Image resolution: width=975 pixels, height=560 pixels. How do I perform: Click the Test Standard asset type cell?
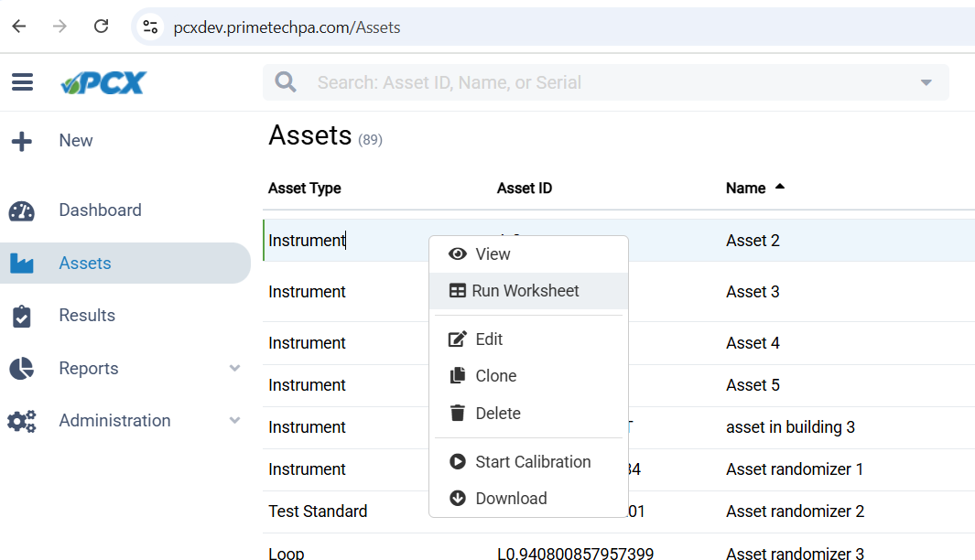click(x=318, y=511)
